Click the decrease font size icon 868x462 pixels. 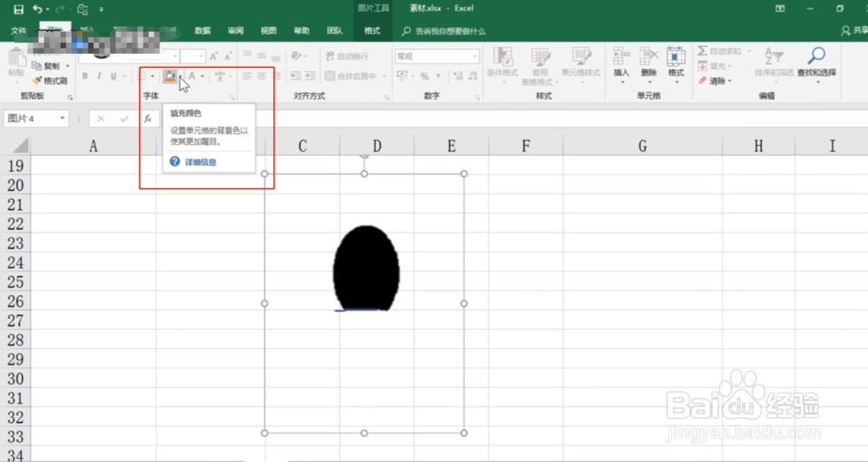tap(228, 56)
